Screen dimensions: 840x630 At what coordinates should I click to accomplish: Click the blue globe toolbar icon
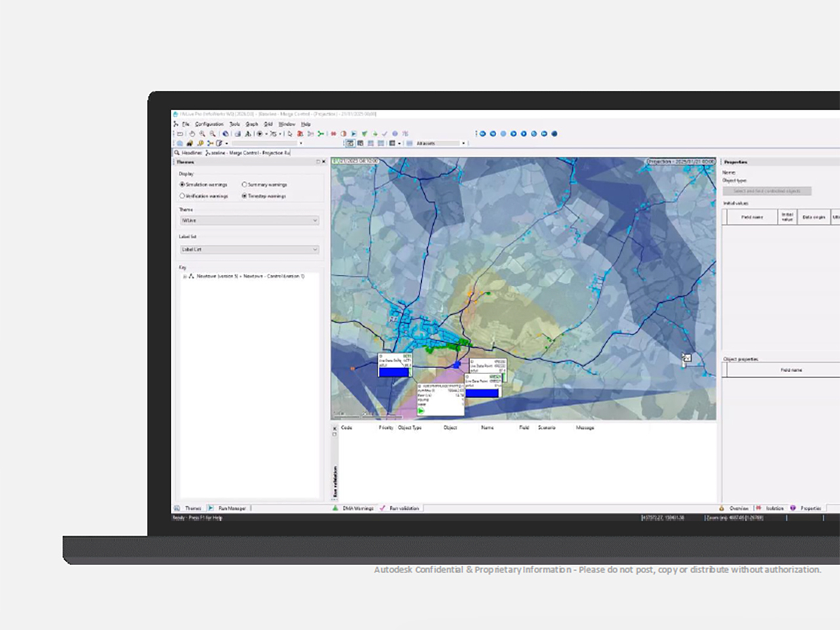(225, 134)
